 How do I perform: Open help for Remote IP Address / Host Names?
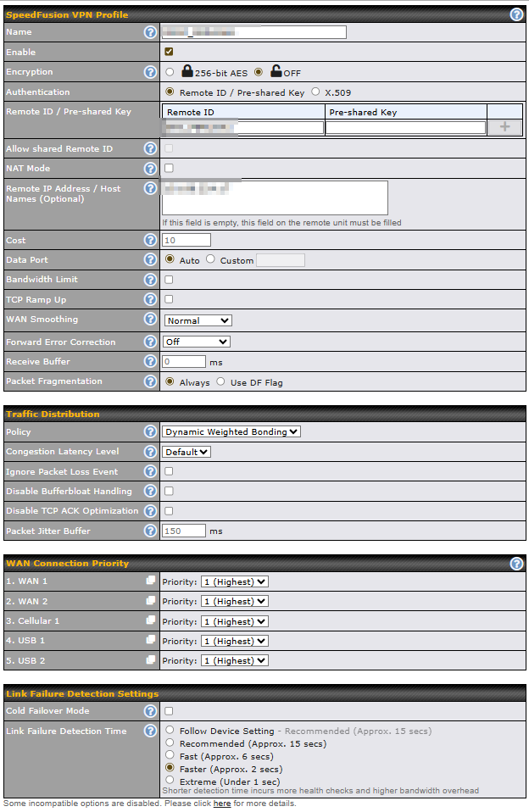150,188
